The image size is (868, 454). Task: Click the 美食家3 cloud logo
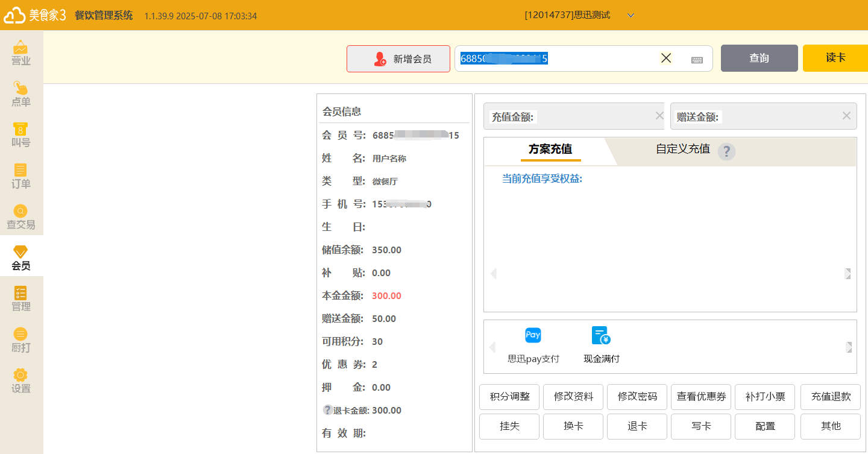(34, 15)
